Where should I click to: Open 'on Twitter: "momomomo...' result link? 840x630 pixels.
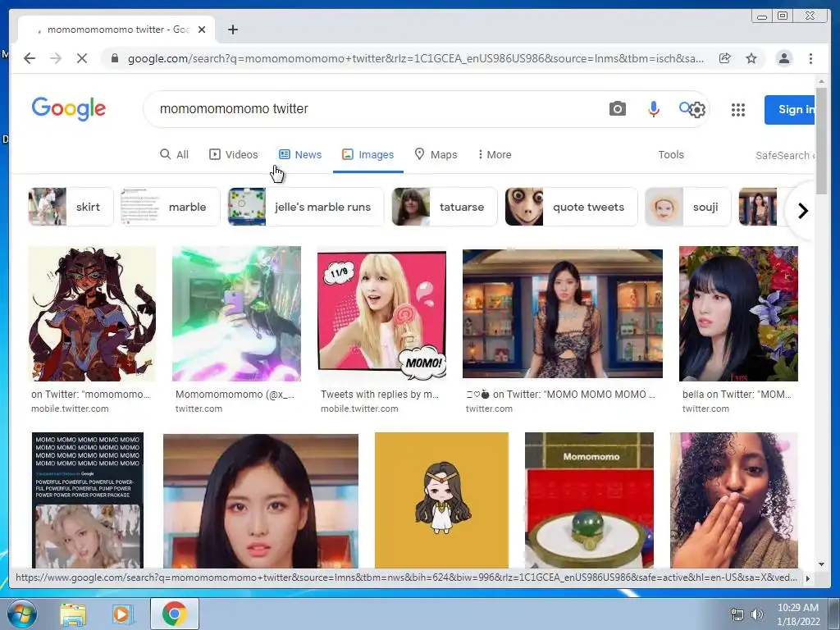coord(90,395)
